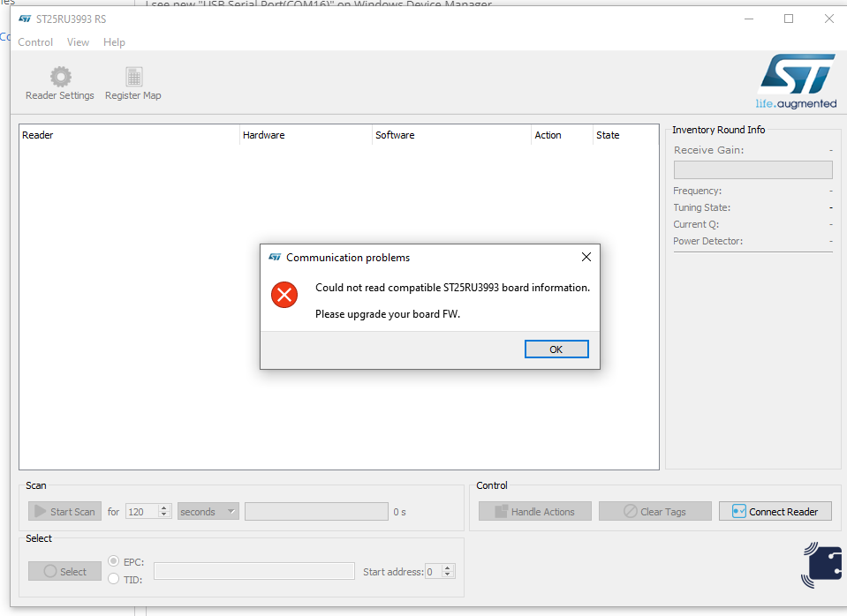Click the Connect Reader button
The width and height of the screenshot is (847, 616).
click(775, 511)
